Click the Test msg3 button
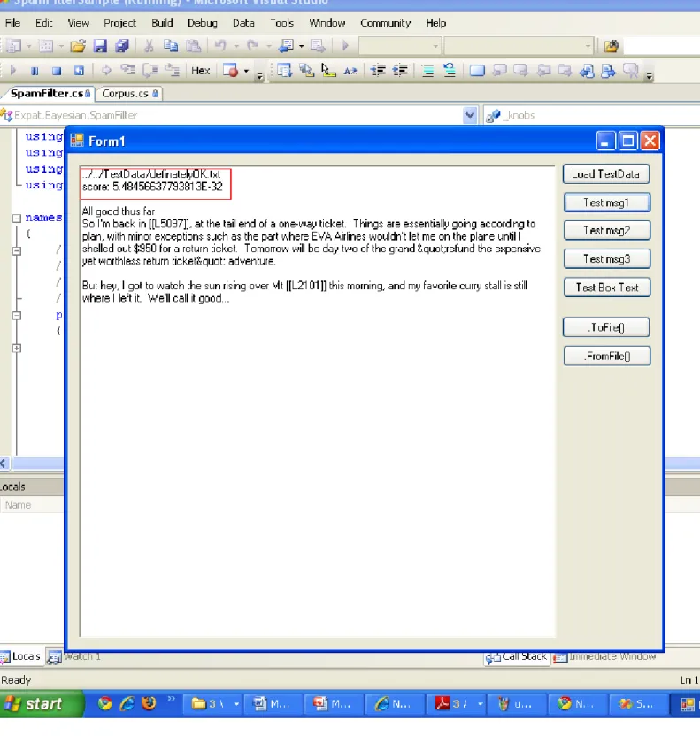The height and width of the screenshot is (736, 700). click(606, 259)
